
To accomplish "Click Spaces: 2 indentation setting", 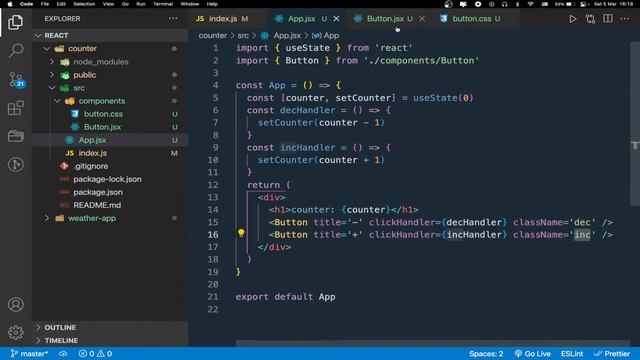I will pyautogui.click(x=486, y=353).
